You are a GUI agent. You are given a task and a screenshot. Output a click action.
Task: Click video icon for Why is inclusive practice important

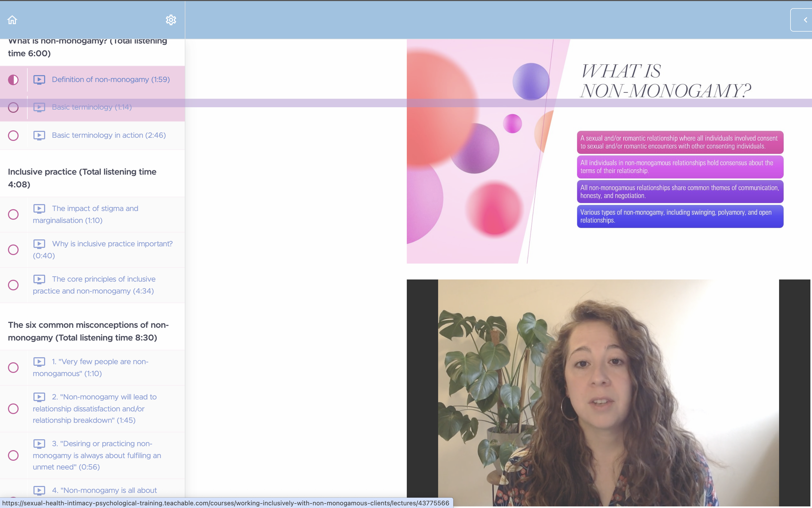tap(39, 244)
